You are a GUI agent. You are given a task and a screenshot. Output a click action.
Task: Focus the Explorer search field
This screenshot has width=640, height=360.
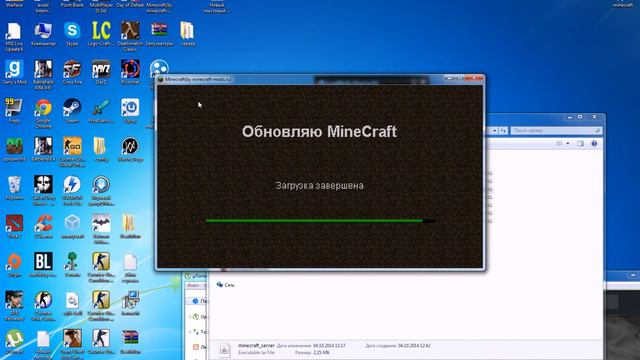(x=556, y=131)
